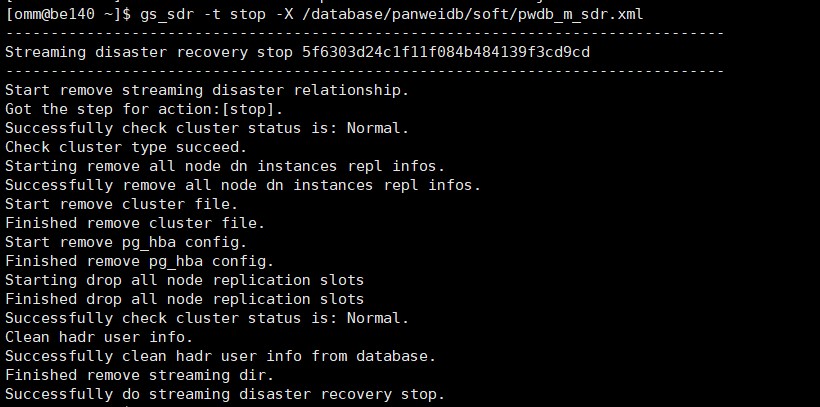Click the recovery stop ID 5f6303d24c1f11f084b484139f3cd9cd
Screen dimensions: 820x407
[x=446, y=52]
